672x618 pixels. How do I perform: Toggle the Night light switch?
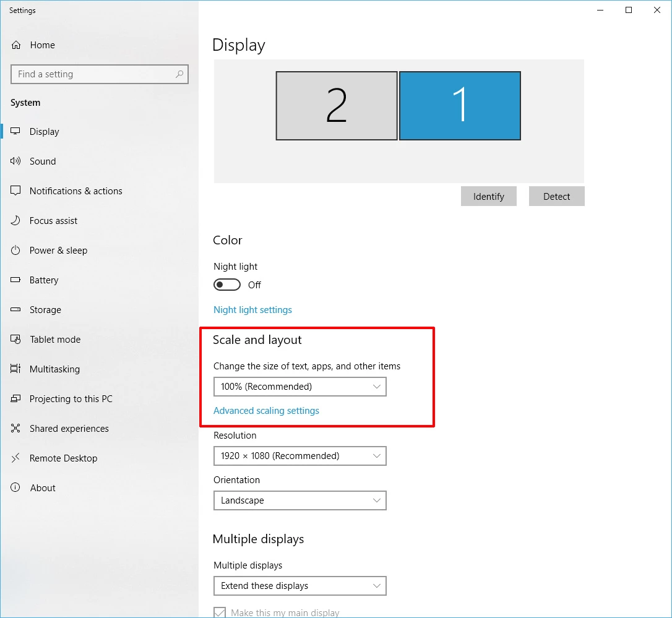coord(227,285)
